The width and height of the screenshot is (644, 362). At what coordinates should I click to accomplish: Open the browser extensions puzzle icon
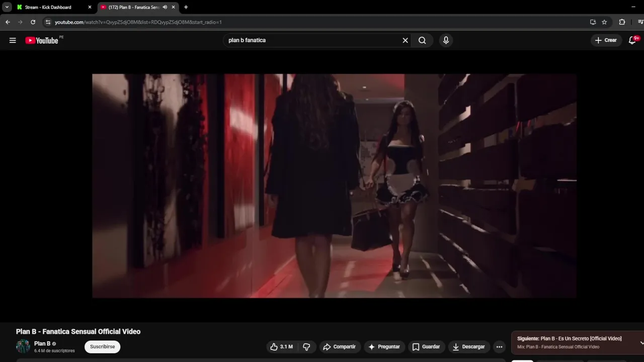point(622,22)
